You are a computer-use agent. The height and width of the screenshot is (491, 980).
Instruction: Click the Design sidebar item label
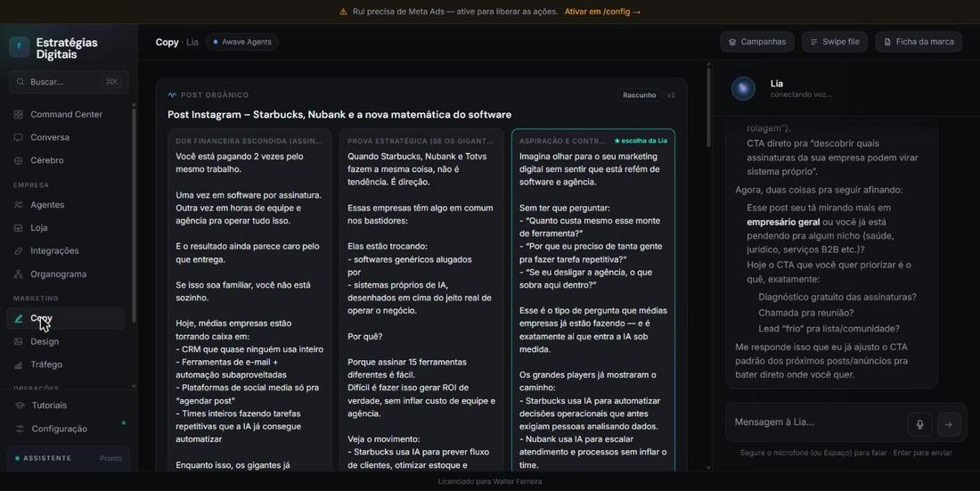tap(45, 341)
